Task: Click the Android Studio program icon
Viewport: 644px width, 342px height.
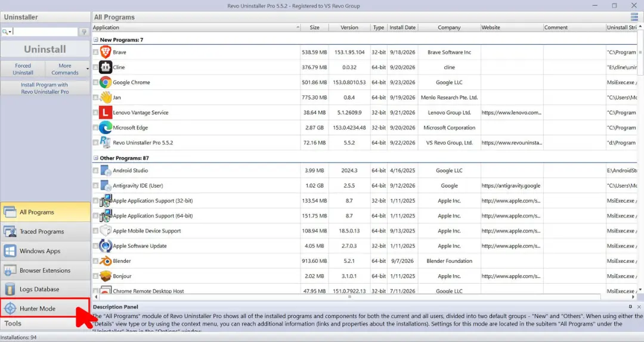Action: (x=106, y=170)
